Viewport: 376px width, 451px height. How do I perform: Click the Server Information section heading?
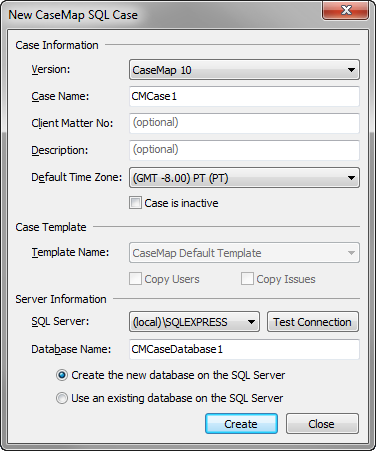(x=61, y=299)
